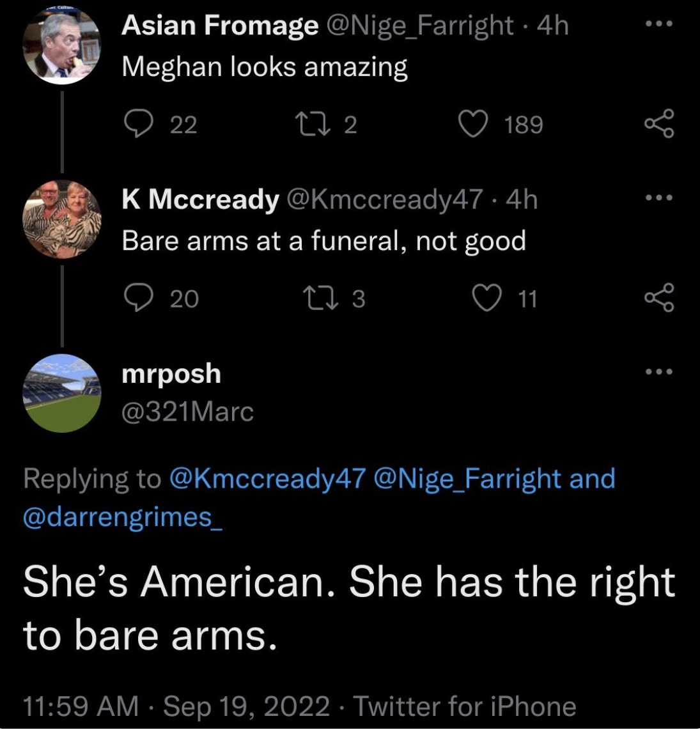Open the 'Twitter for iPhone' source label
The image size is (700, 730).
[x=465, y=706]
